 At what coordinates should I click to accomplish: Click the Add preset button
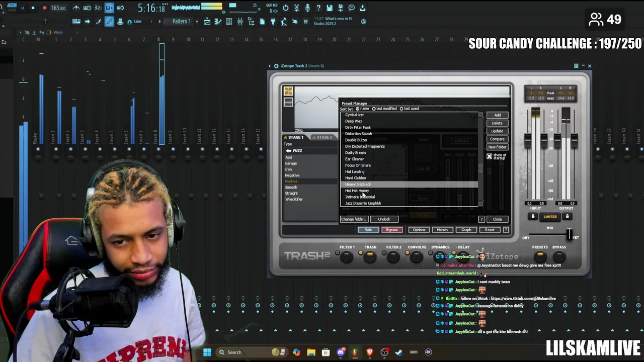(x=497, y=115)
